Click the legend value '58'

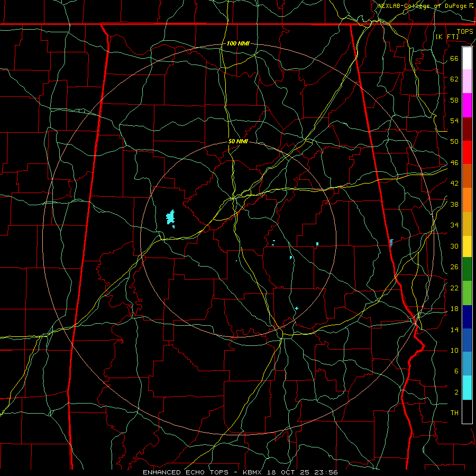(x=454, y=100)
